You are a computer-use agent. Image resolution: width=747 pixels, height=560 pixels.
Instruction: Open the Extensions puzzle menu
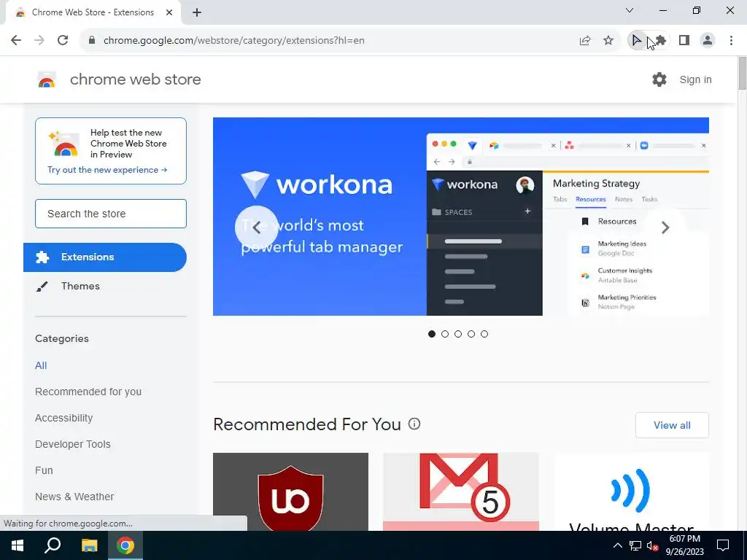[x=660, y=41]
